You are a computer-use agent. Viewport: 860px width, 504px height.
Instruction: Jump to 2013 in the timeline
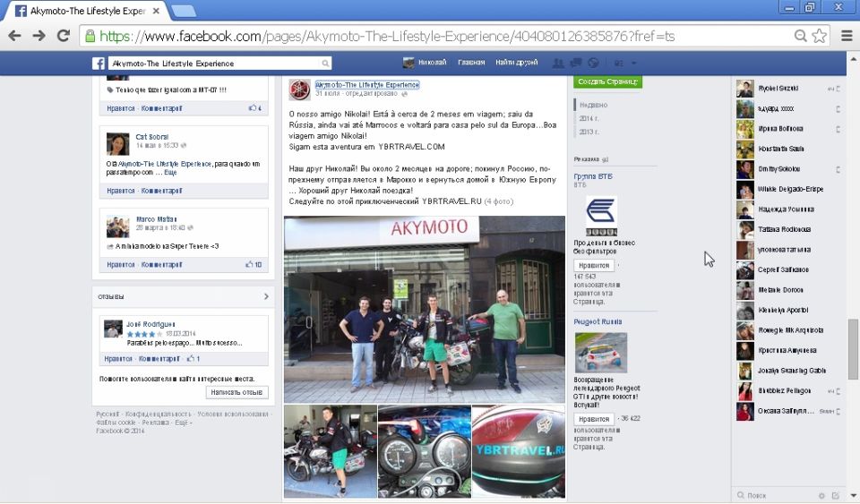pos(589,132)
